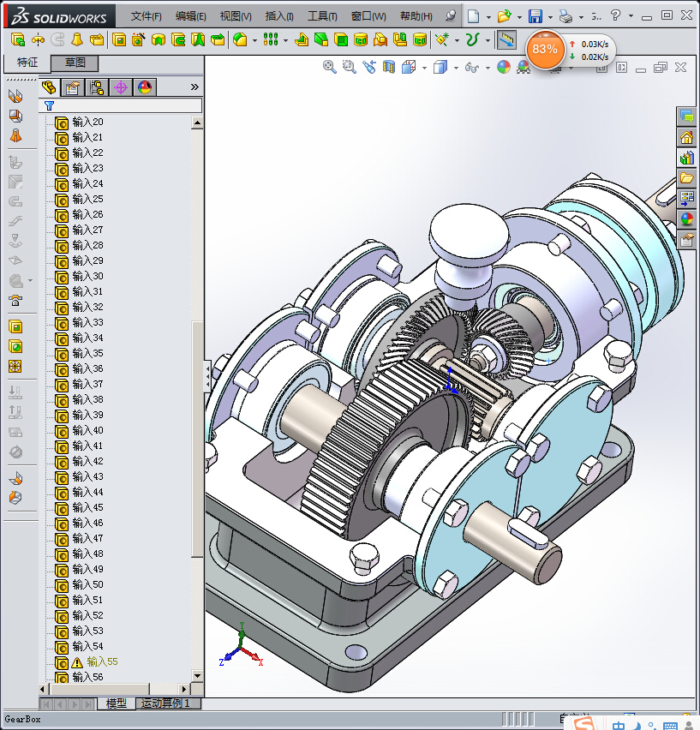Open the New document dropdown arrow
The height and width of the screenshot is (730, 700).
pos(488,17)
